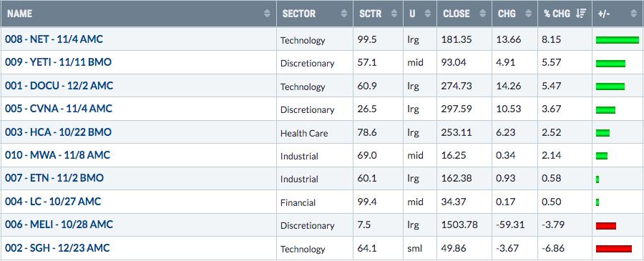Open the 008 - NET - 11/4 AMC link

point(54,39)
